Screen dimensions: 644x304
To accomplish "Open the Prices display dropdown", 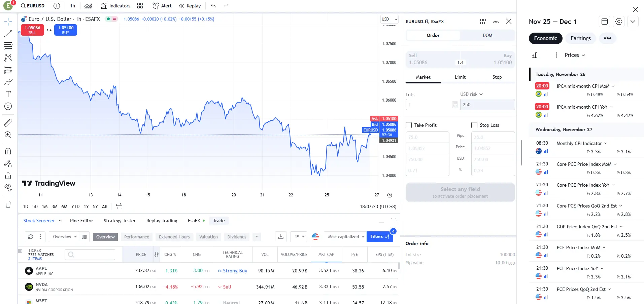I will [570, 55].
